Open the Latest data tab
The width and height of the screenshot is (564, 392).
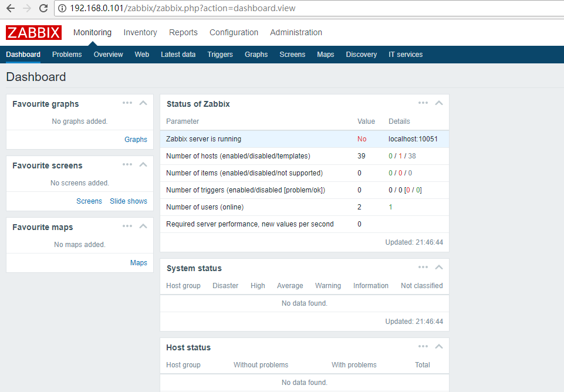[x=178, y=55]
